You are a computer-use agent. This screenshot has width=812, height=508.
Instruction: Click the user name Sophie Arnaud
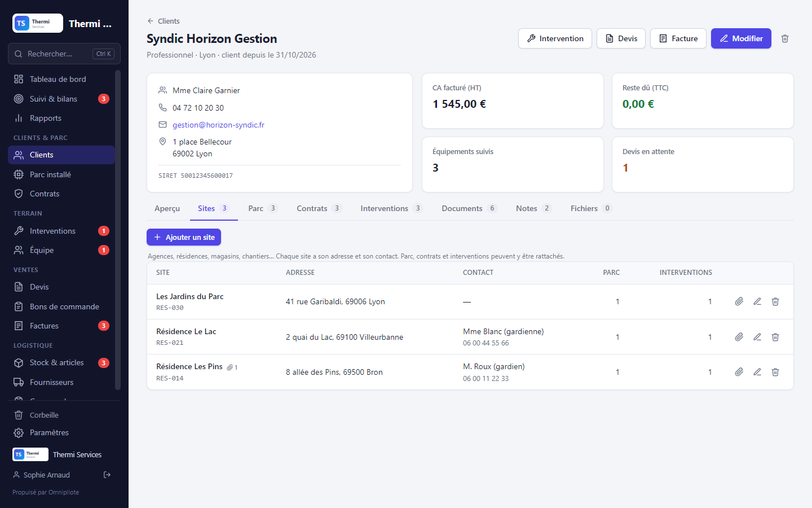pyautogui.click(x=47, y=475)
